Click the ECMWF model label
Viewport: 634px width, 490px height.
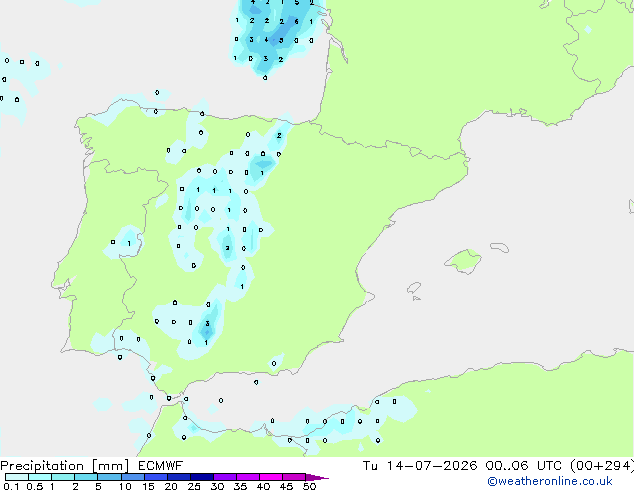tap(161, 466)
